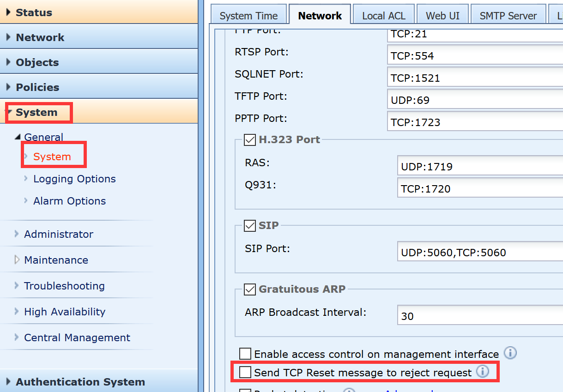
Task: Go to Alarm Options
Action: 69,201
